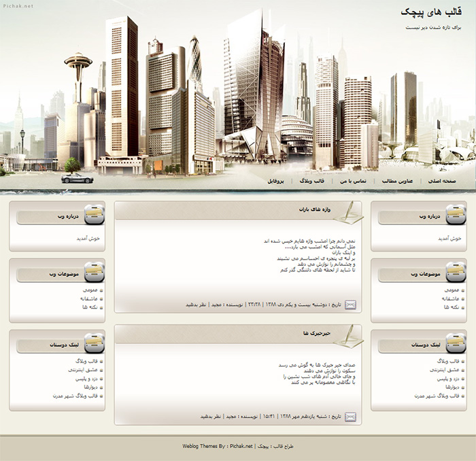Click the envelope icon under واژه های باران post
This screenshot has height=461, width=476.
coord(350,305)
